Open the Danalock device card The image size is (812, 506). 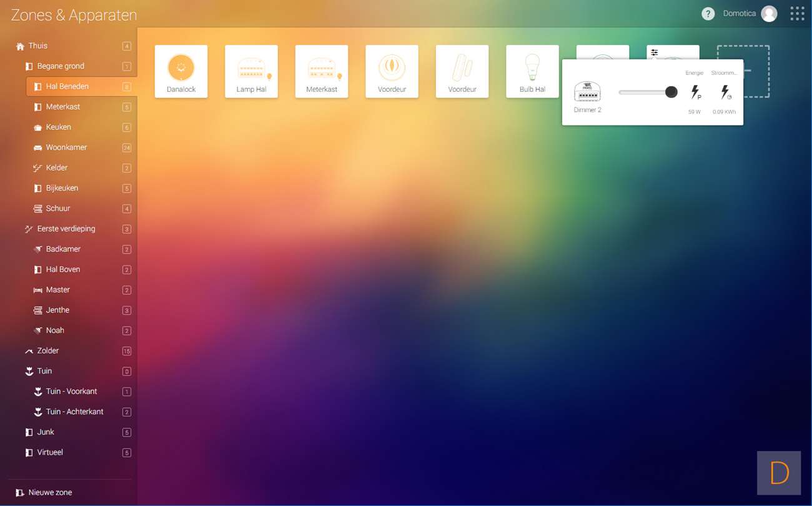pyautogui.click(x=181, y=71)
